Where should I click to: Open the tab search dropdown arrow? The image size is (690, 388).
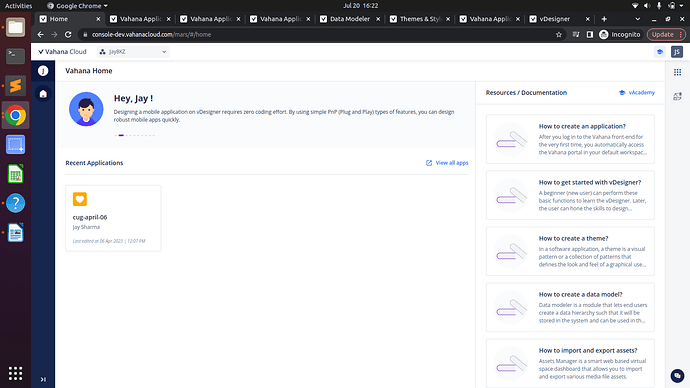pyautogui.click(x=638, y=19)
